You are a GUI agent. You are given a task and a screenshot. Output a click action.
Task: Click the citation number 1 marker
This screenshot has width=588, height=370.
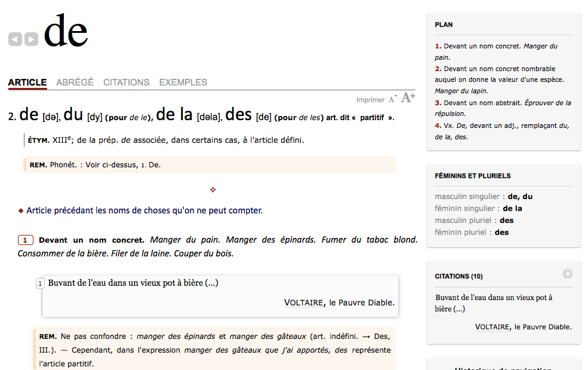tap(40, 283)
